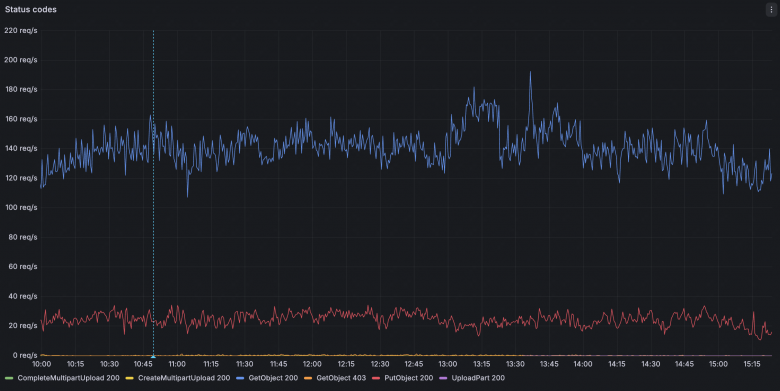The height and width of the screenshot is (391, 780).
Task: Click the 160 req/s y-axis label
Action: [21, 119]
